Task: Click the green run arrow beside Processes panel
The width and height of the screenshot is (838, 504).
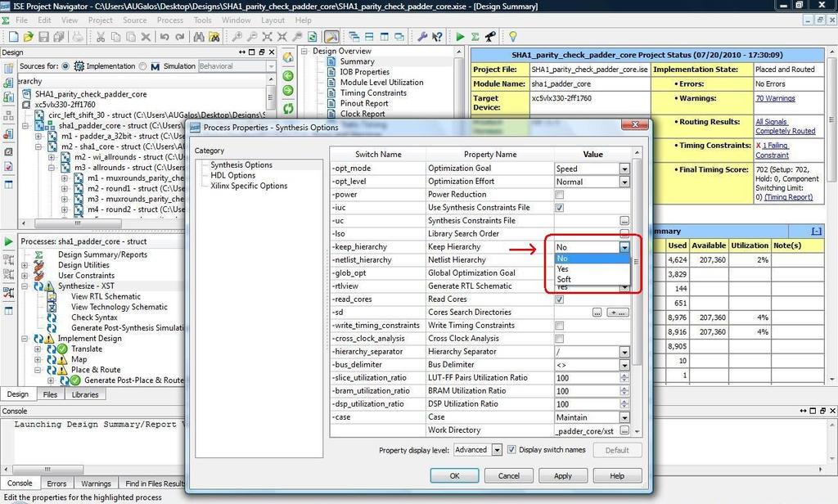Action: pos(8,241)
